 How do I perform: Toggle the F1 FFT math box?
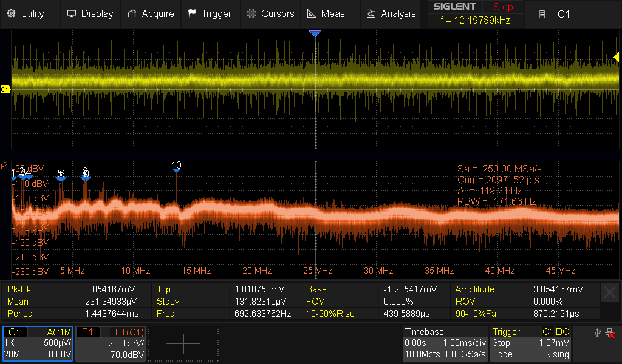point(111,343)
